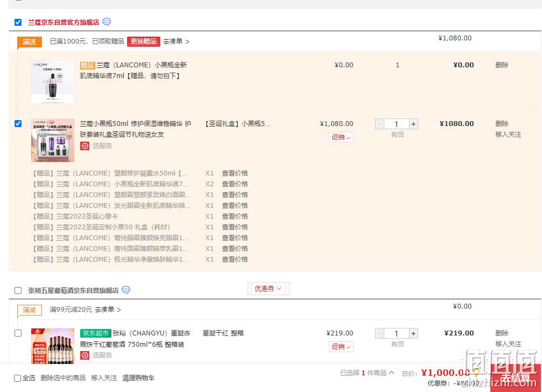Expand the 促销 dropdown for 兰蔻小黑瓶
This screenshot has height=392, width=542.
click(341, 137)
